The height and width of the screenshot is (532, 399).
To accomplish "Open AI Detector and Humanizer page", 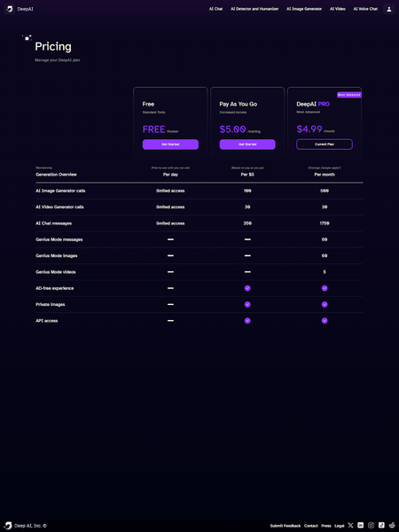I will pyautogui.click(x=254, y=9).
